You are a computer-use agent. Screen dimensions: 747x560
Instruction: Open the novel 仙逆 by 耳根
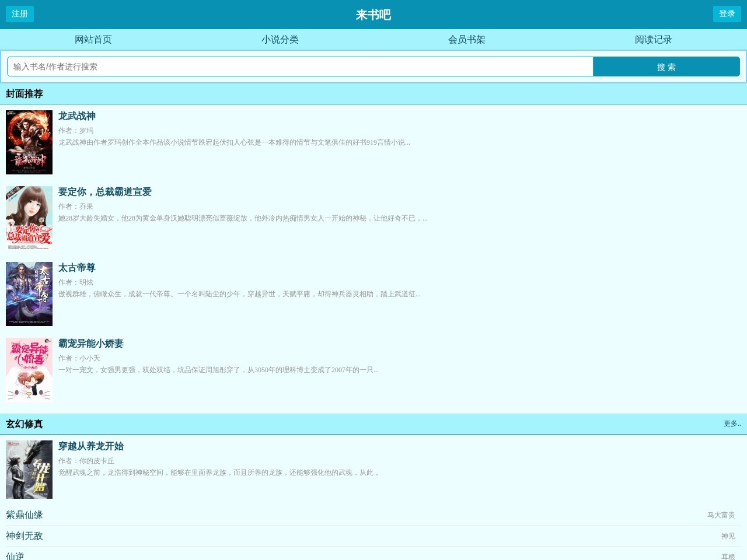(15, 556)
